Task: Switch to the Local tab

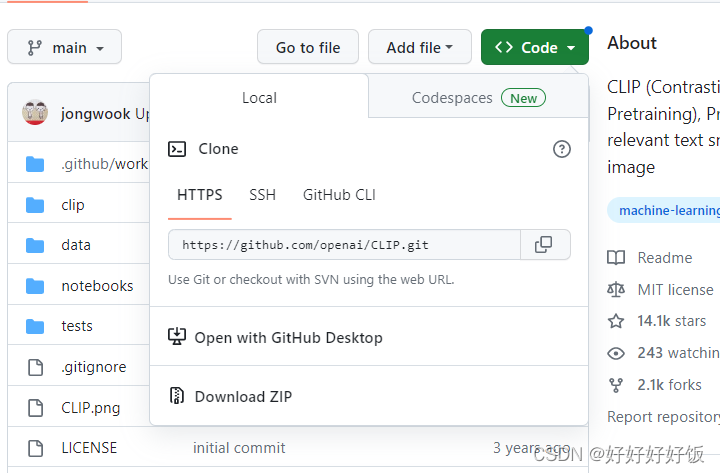Action: click(259, 97)
